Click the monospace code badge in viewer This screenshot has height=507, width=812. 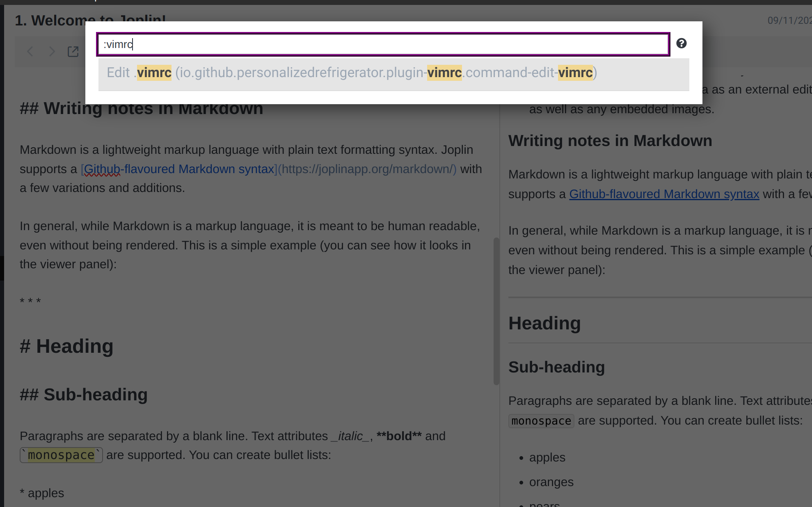[541, 421]
